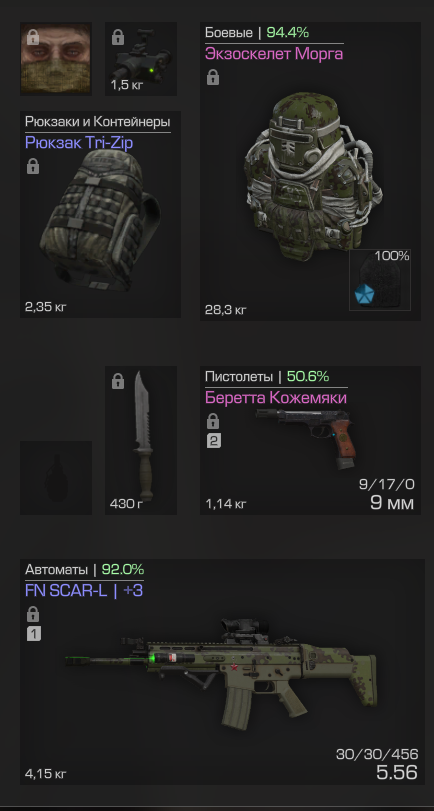Click the Беретта Кожемяки item name
This screenshot has width=434, height=811.
(x=276, y=398)
